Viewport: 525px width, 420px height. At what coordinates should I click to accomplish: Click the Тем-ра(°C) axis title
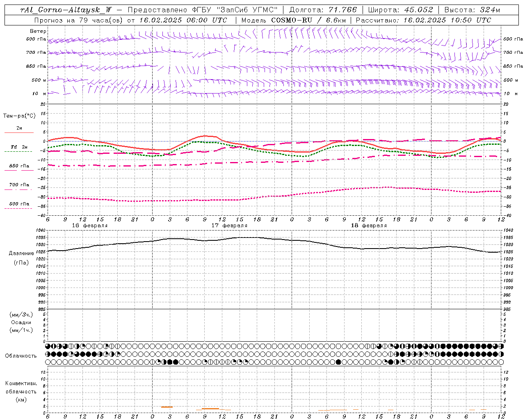19,116
